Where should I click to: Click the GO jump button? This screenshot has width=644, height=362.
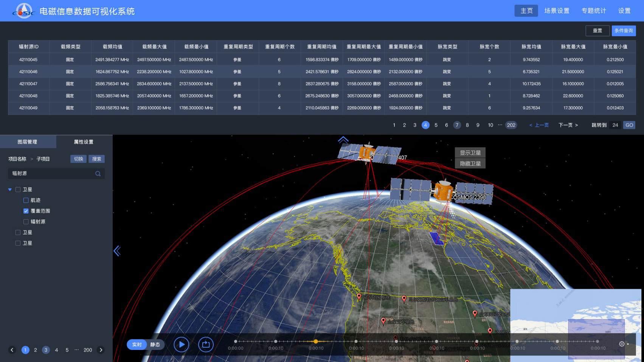629,125
